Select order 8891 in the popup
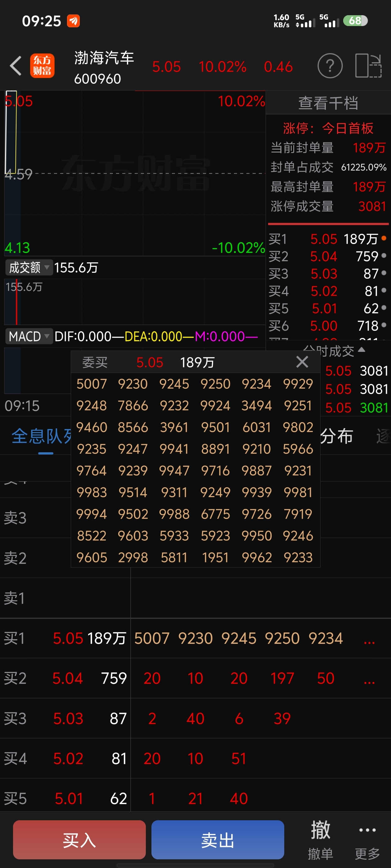 tap(215, 449)
